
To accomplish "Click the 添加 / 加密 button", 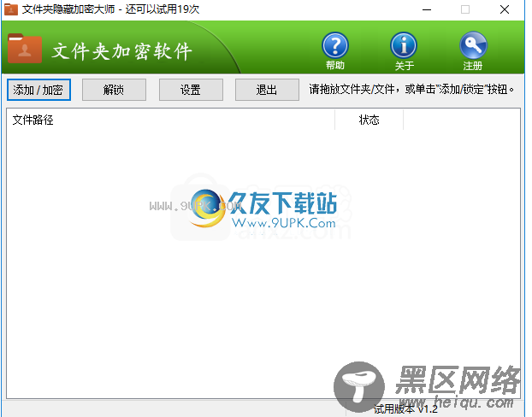I will click(38, 90).
